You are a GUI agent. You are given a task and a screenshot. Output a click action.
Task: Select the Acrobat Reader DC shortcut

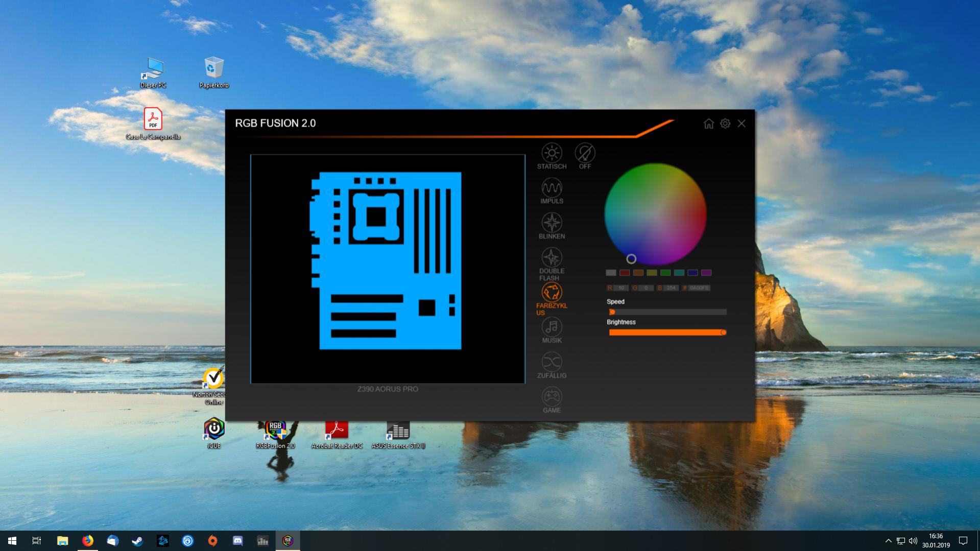[337, 435]
